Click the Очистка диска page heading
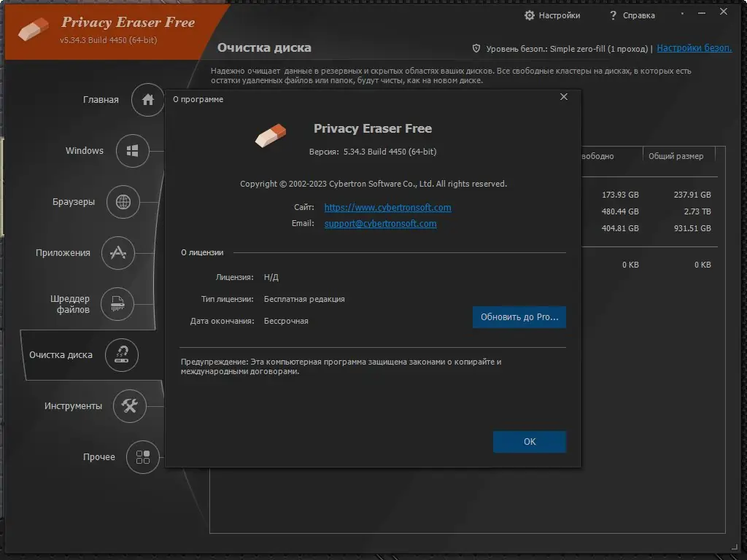This screenshot has width=747, height=560. click(x=264, y=47)
